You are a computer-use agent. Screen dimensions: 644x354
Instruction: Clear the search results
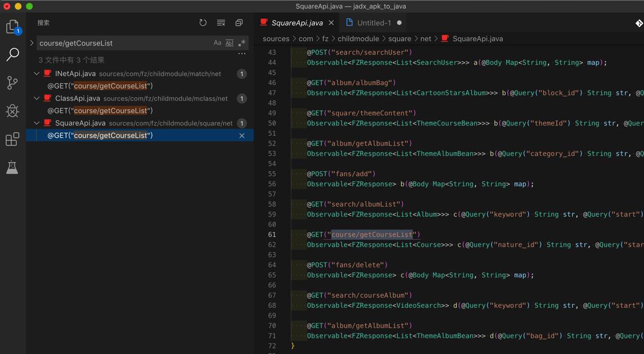tap(221, 23)
